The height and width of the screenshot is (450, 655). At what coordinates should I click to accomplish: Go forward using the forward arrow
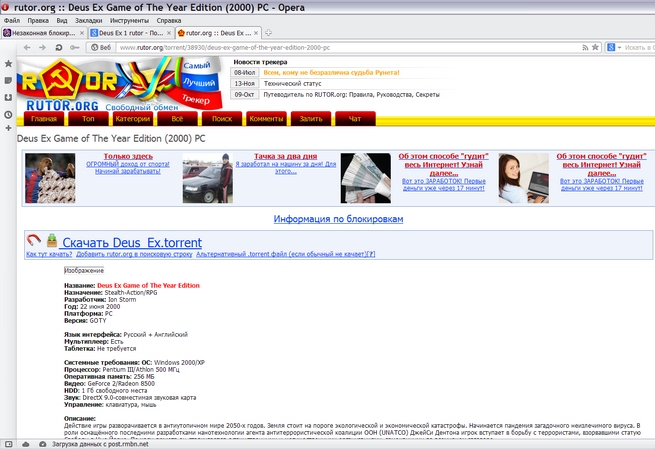coord(42,48)
